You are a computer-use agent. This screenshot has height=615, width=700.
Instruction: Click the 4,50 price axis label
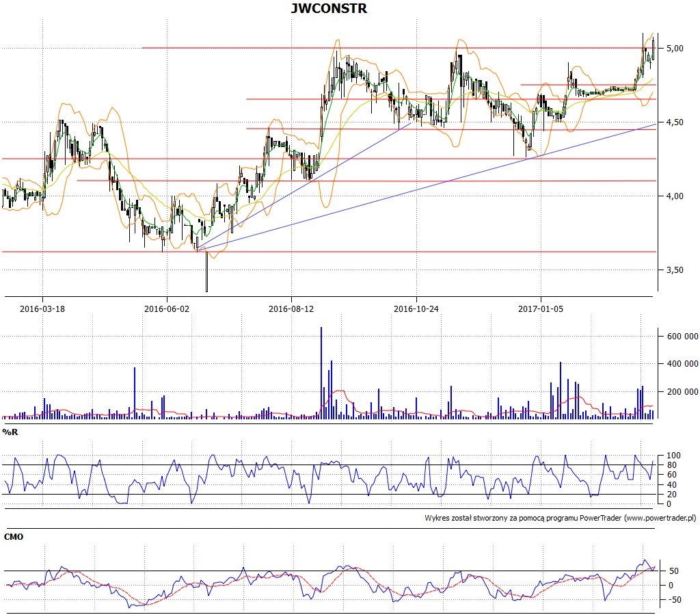(x=675, y=122)
